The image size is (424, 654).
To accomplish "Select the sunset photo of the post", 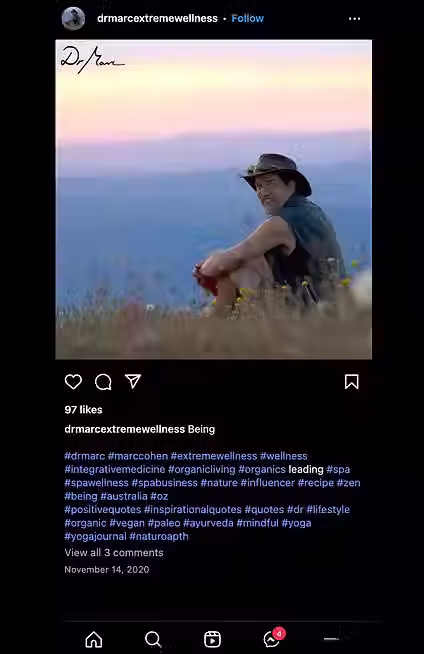I will pos(213,199).
